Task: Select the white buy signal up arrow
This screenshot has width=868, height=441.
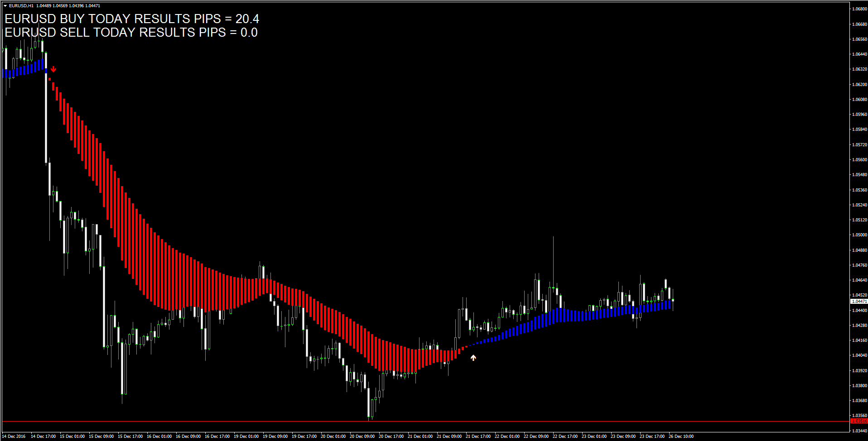Action: (473, 358)
